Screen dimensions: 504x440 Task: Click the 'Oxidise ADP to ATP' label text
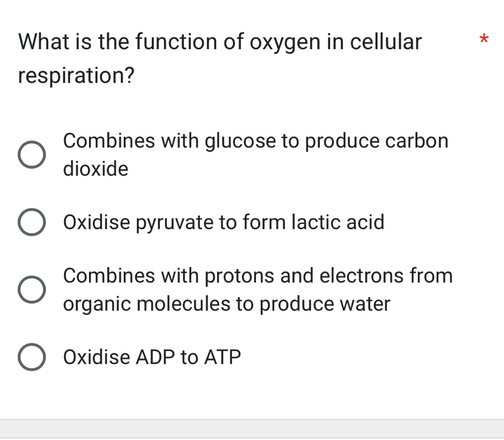click(x=152, y=357)
